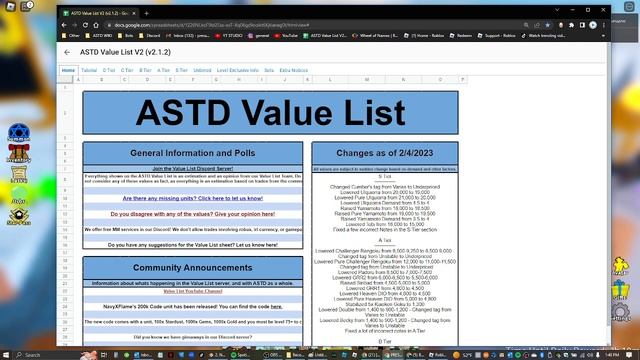Switch to the Unlisted sheet tab

coord(202,70)
